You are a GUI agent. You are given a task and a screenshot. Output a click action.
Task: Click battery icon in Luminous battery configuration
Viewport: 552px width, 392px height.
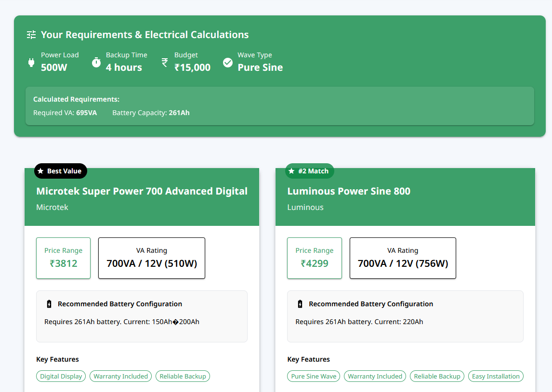300,304
